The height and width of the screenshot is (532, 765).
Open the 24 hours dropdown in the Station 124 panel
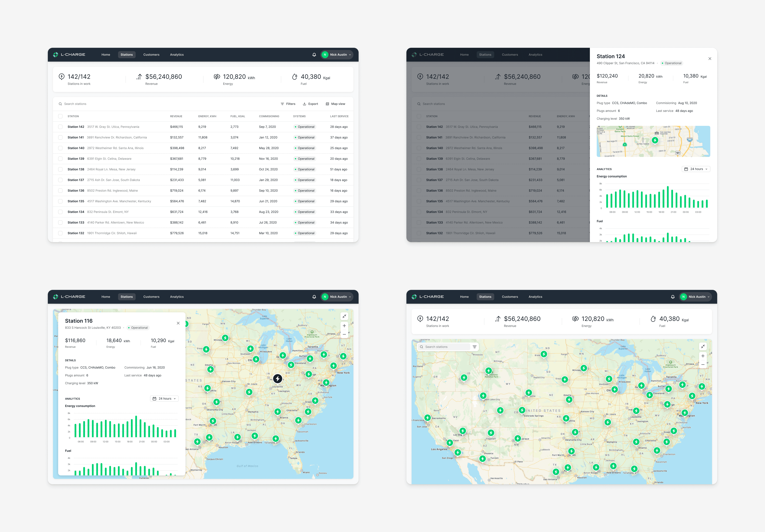(696, 169)
